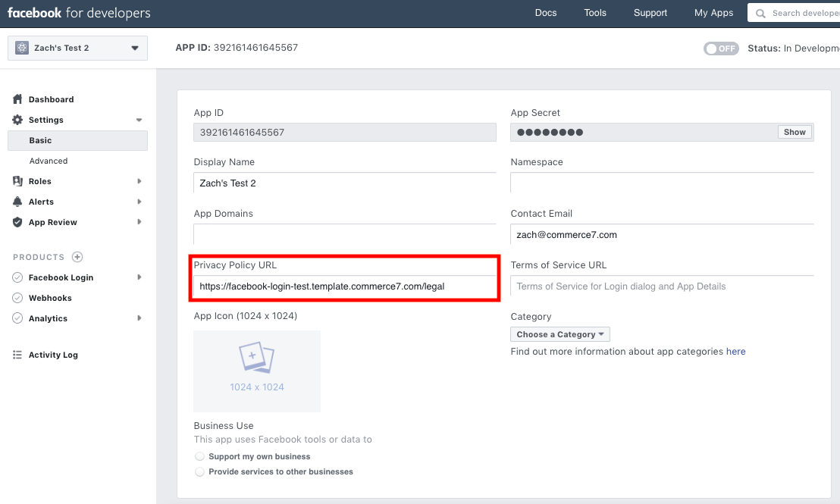This screenshot has width=840, height=504.
Task: Click the PRODUCTS section heading
Action: coord(39,257)
